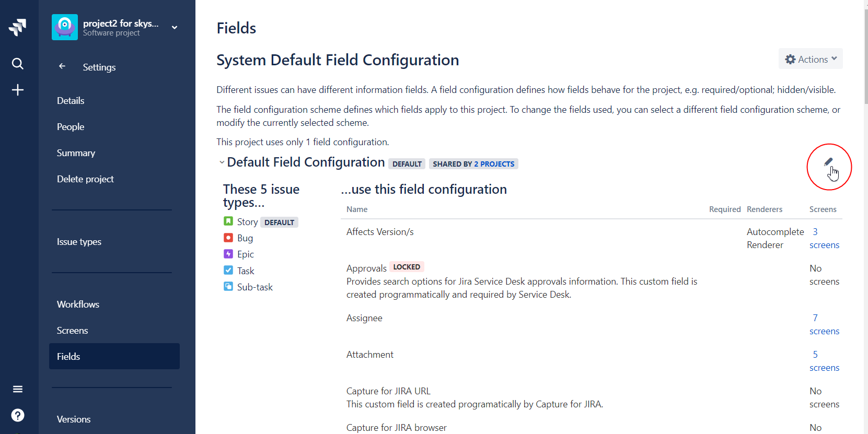
Task: Open the search magnifier icon
Action: click(x=18, y=64)
